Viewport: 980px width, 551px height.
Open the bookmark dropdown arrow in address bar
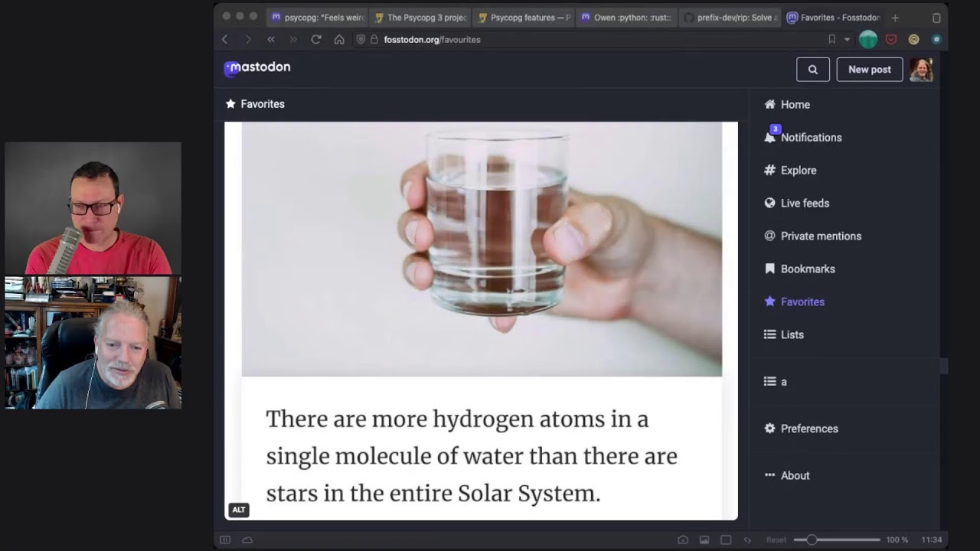[847, 40]
